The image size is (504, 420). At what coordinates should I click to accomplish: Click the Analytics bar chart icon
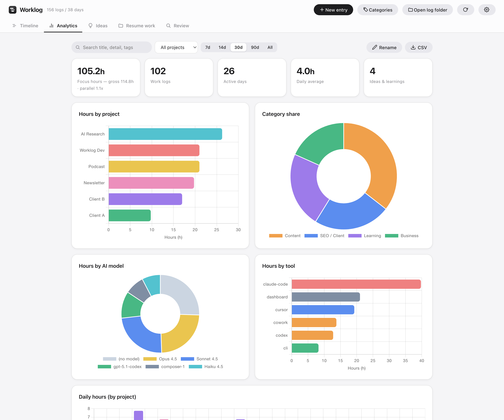51,26
